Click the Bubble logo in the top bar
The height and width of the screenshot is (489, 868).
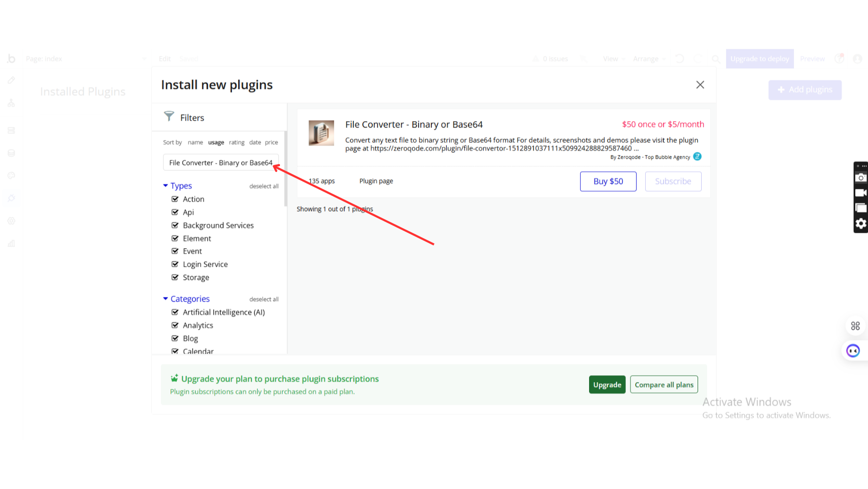click(11, 59)
